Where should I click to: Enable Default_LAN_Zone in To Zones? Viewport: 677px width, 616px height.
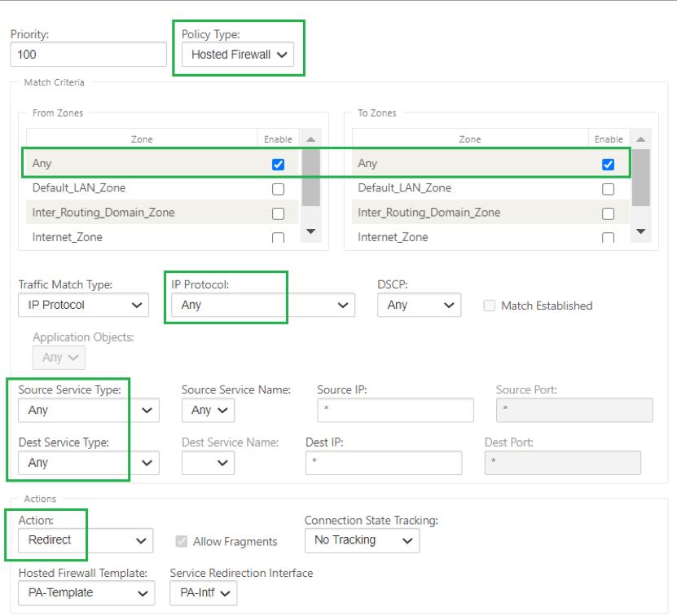coord(608,189)
